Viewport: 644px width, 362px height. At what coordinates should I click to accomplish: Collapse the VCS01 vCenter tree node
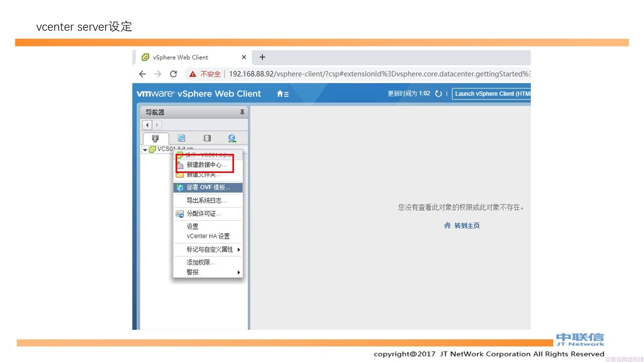(x=145, y=150)
